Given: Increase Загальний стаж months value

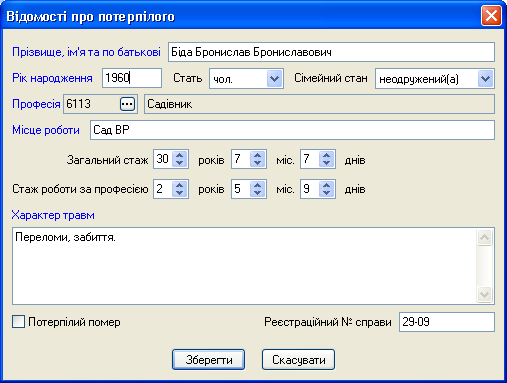Looking at the screenshot, I should pyautogui.click(x=257, y=155).
